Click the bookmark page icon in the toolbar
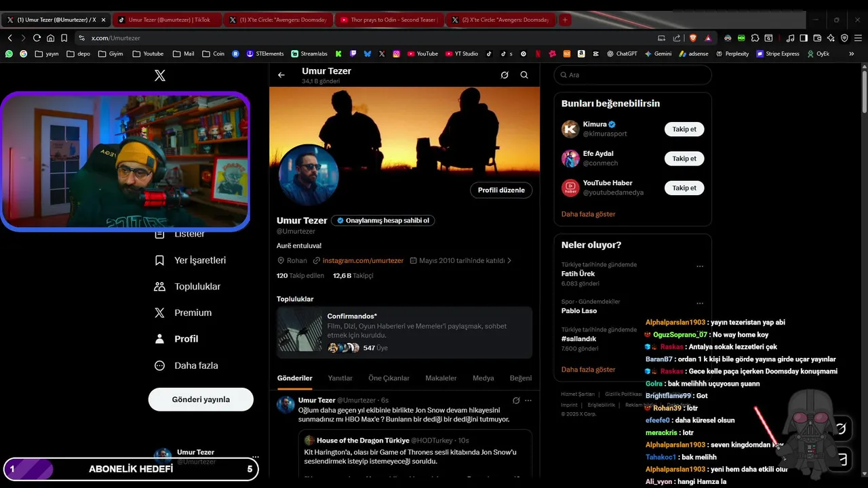The height and width of the screenshot is (488, 868). click(64, 38)
